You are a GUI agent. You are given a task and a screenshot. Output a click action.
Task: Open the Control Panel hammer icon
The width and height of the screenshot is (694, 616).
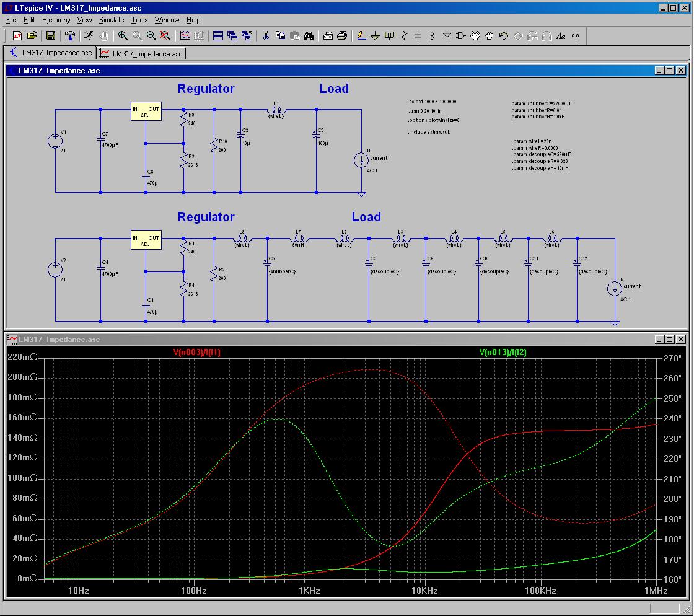pyautogui.click(x=70, y=36)
